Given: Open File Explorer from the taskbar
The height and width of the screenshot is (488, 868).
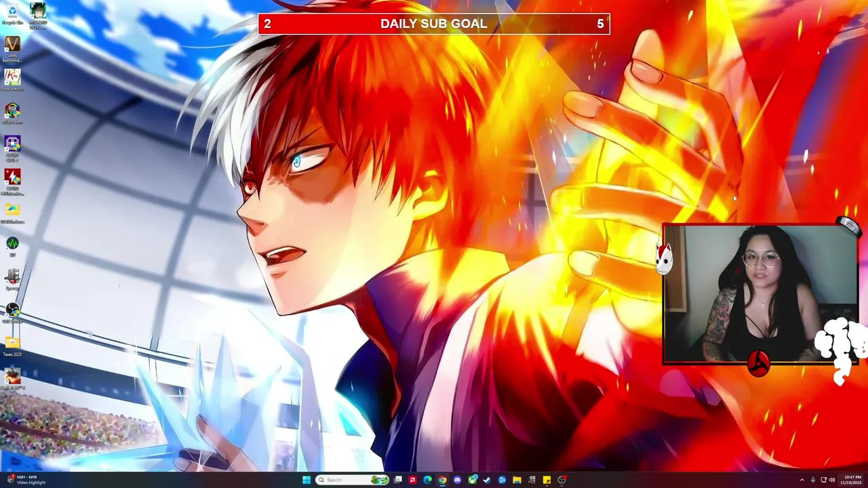Looking at the screenshot, I should (517, 480).
